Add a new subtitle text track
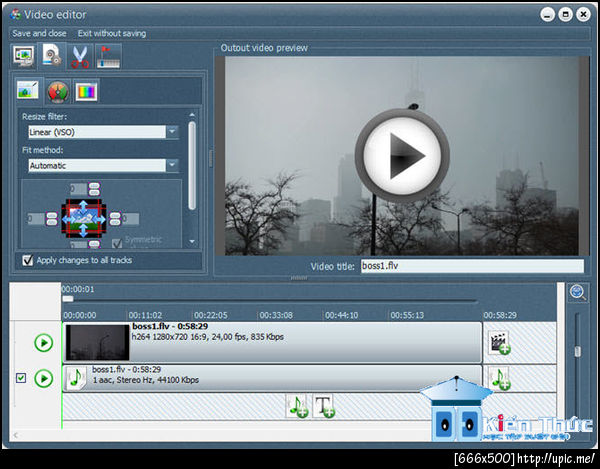600x469 pixels. pos(324,406)
